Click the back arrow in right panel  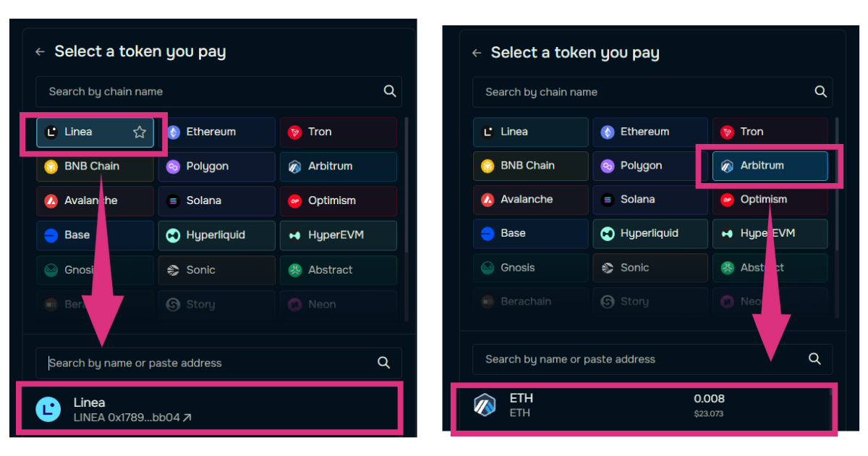476,53
